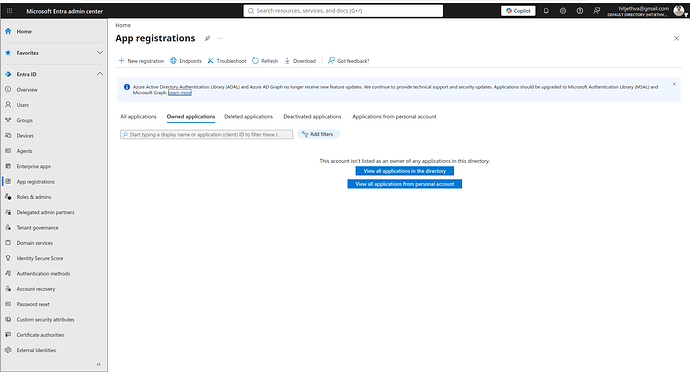
Task: Click the search resources box
Action: [x=343, y=11]
